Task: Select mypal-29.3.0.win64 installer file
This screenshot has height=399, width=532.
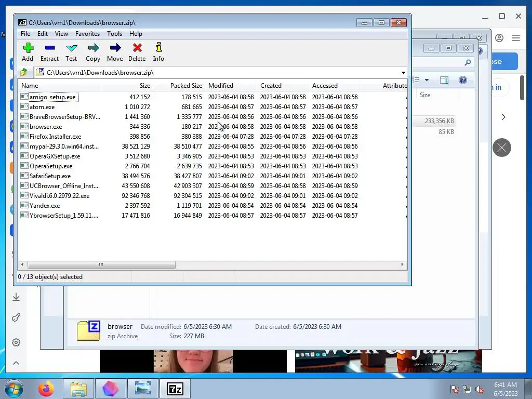Action: click(64, 146)
